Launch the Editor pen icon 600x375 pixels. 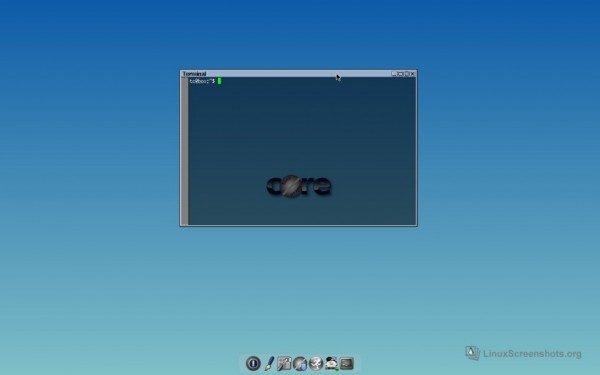click(269, 363)
